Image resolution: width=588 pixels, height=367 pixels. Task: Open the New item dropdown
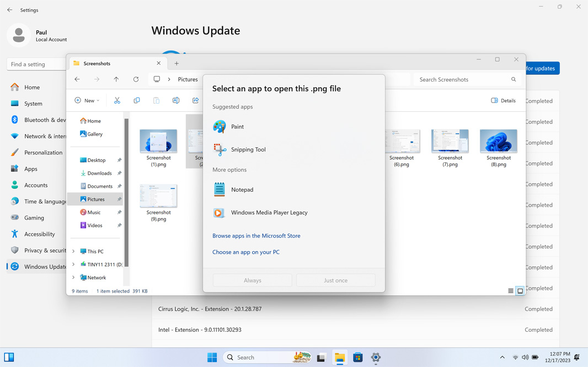click(87, 100)
